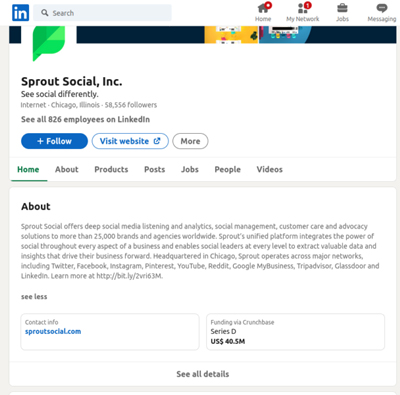Open the LinkedIn logo home link
This screenshot has height=395, width=400.
click(21, 13)
